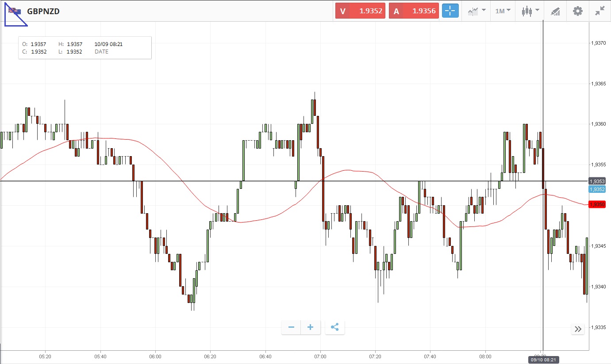Screen dimensions: 611x364
Task: Click the GBPNZD flag icon
Action: pos(15,11)
